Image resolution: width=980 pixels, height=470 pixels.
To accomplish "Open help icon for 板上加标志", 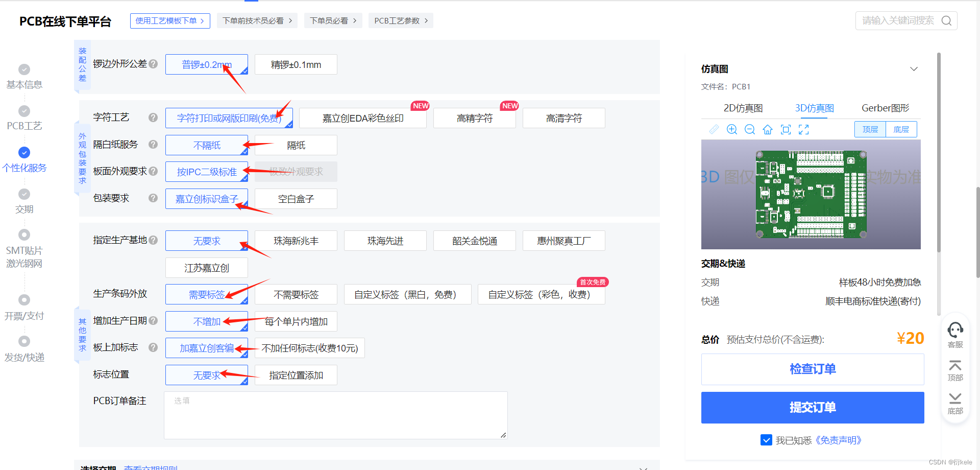I will click(153, 347).
